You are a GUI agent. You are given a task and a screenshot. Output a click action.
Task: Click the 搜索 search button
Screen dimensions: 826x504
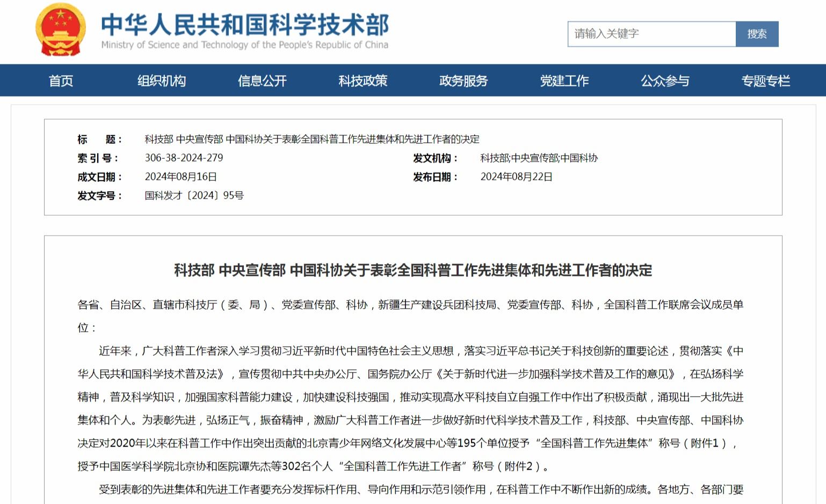pos(757,33)
